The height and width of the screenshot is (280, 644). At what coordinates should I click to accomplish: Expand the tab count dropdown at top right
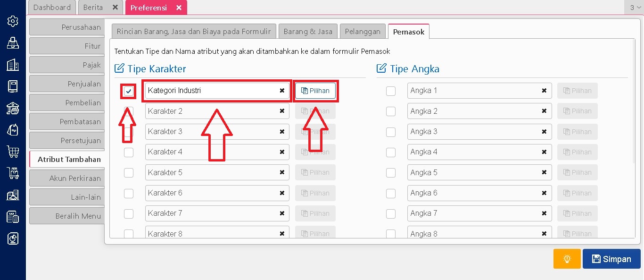635,8
